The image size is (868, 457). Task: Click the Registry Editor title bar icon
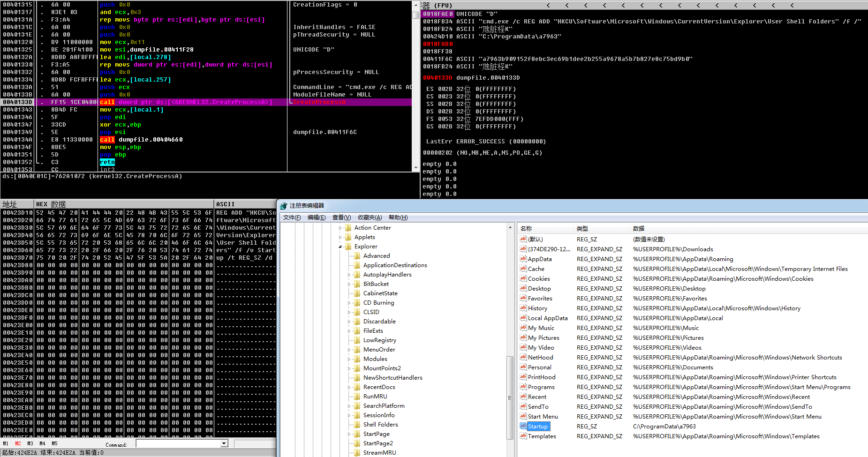tap(283, 206)
